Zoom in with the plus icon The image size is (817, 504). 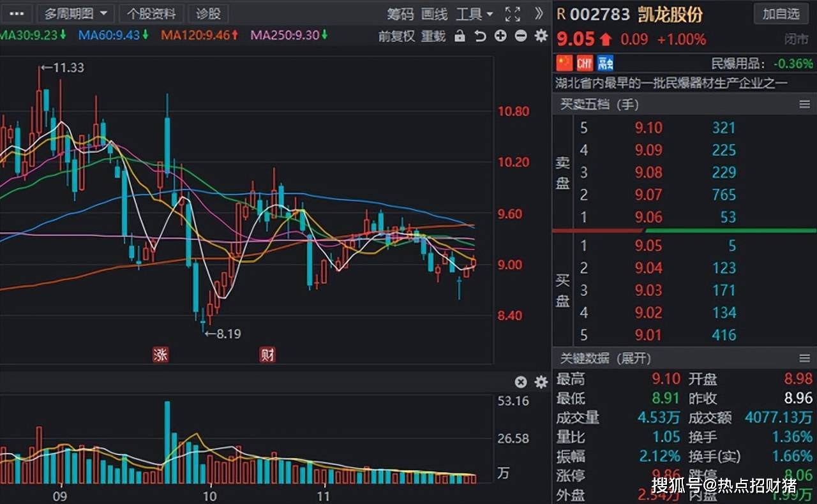pos(500,36)
